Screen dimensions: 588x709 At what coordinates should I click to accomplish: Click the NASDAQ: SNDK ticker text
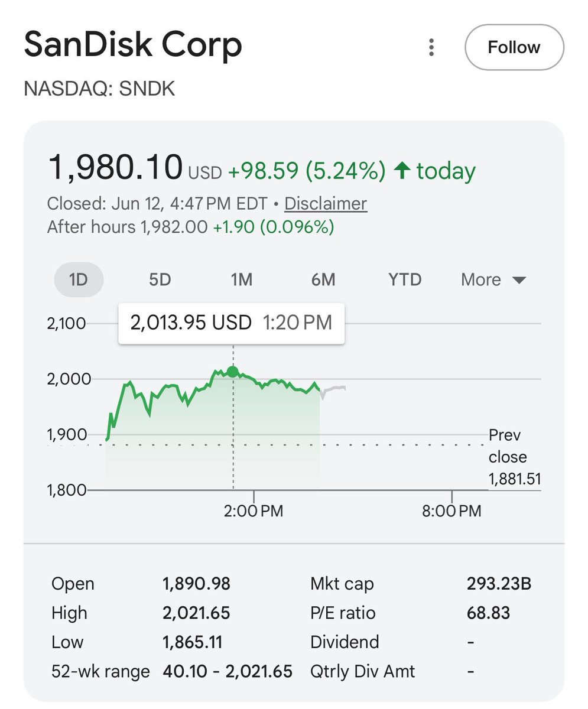point(99,89)
